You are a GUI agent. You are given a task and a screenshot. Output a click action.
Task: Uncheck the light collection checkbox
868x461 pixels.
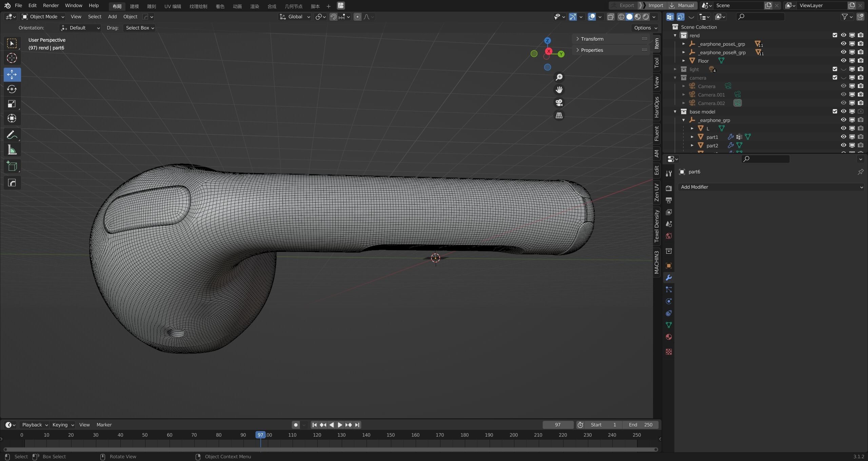pos(835,69)
